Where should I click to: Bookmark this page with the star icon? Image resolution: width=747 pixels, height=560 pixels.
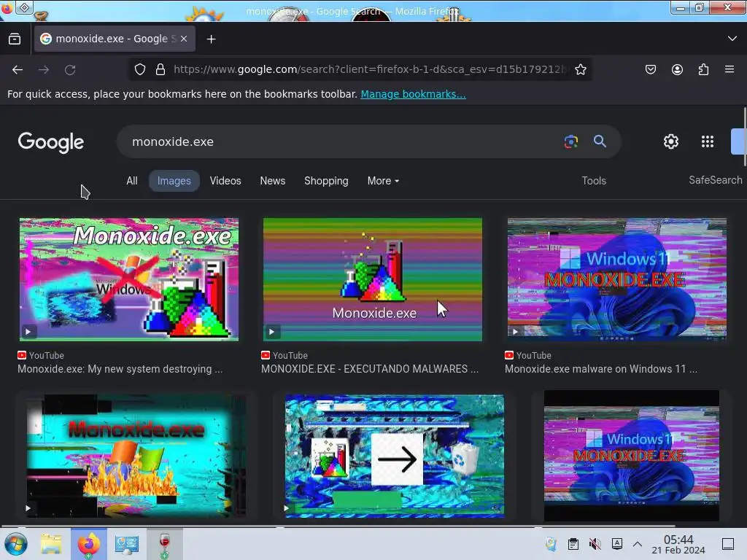(x=580, y=69)
